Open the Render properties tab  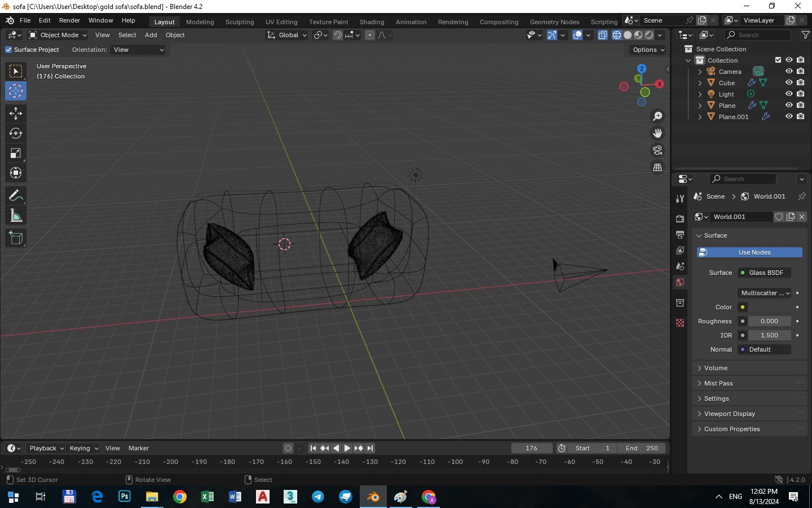[680, 218]
